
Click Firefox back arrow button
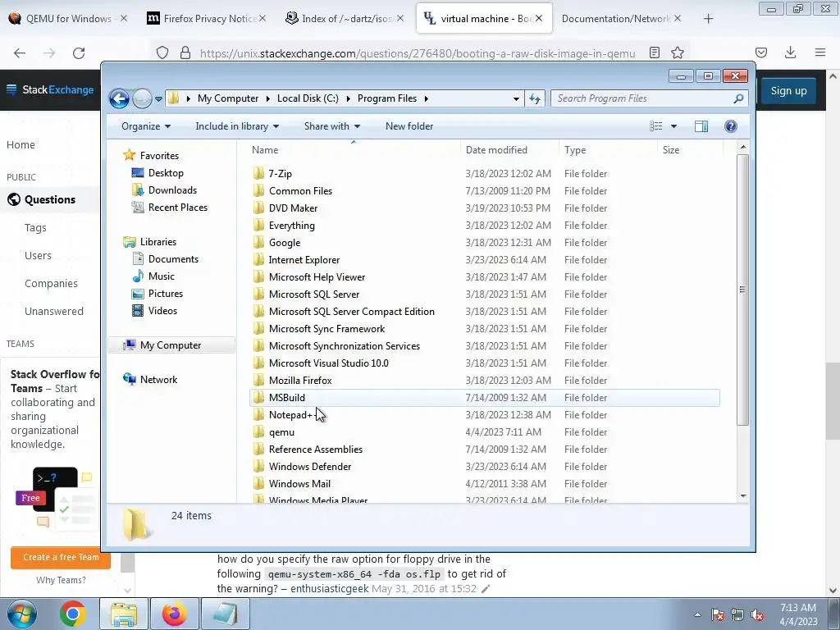click(20, 53)
